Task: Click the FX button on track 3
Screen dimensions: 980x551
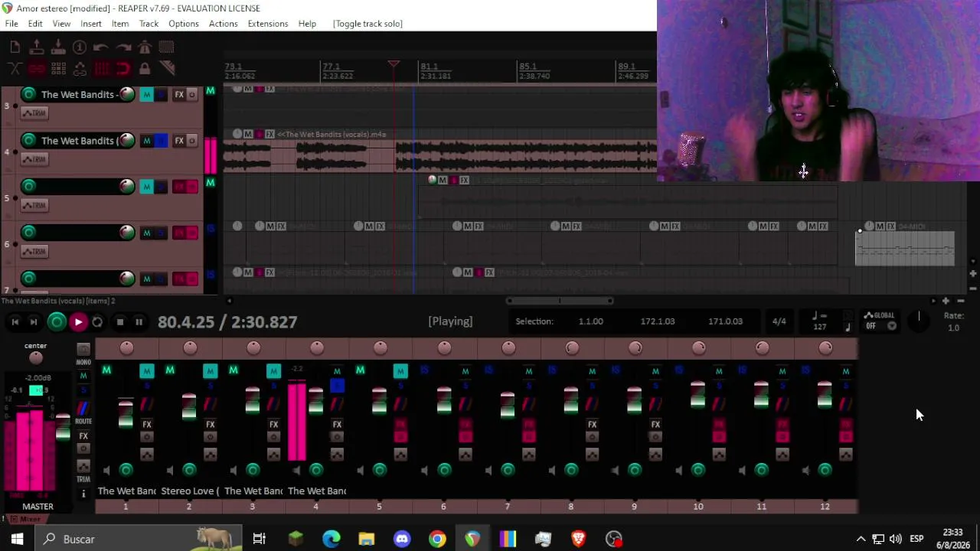Action: [179, 95]
